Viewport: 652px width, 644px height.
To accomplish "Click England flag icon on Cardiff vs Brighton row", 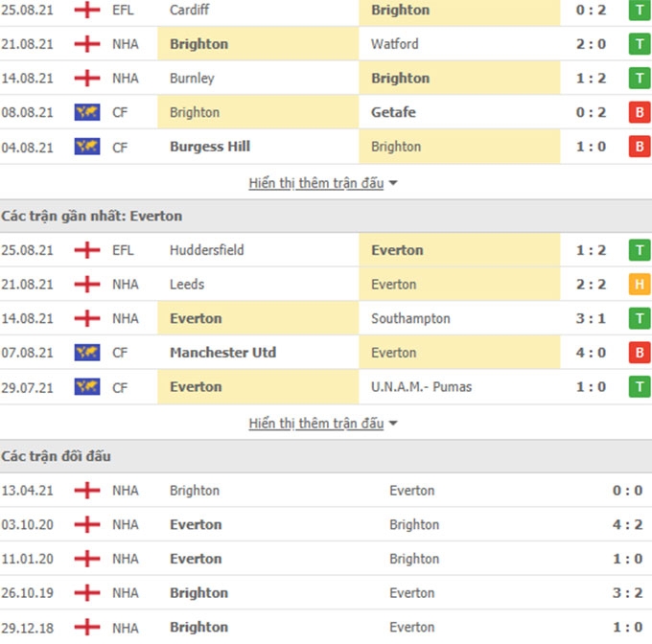I will [87, 10].
